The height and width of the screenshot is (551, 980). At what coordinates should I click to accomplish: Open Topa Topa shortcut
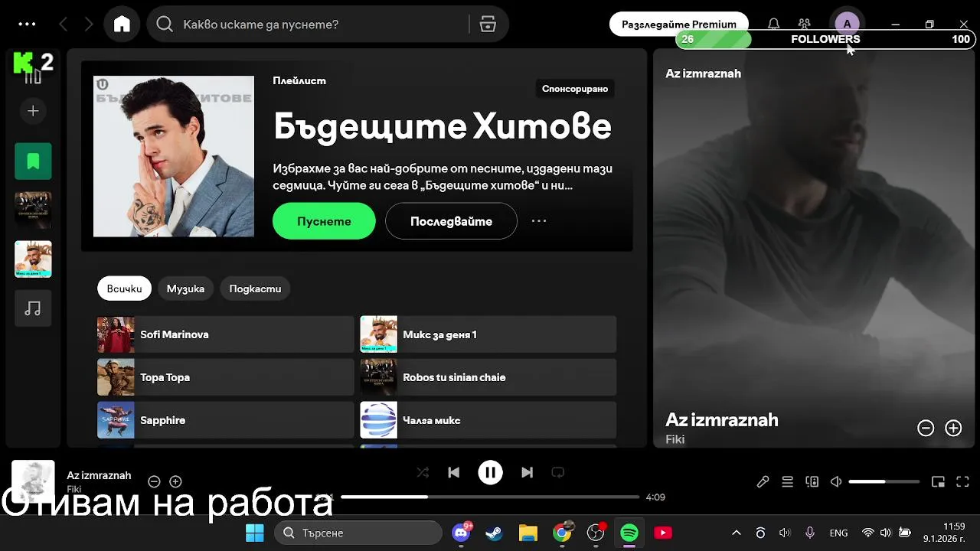click(x=225, y=377)
